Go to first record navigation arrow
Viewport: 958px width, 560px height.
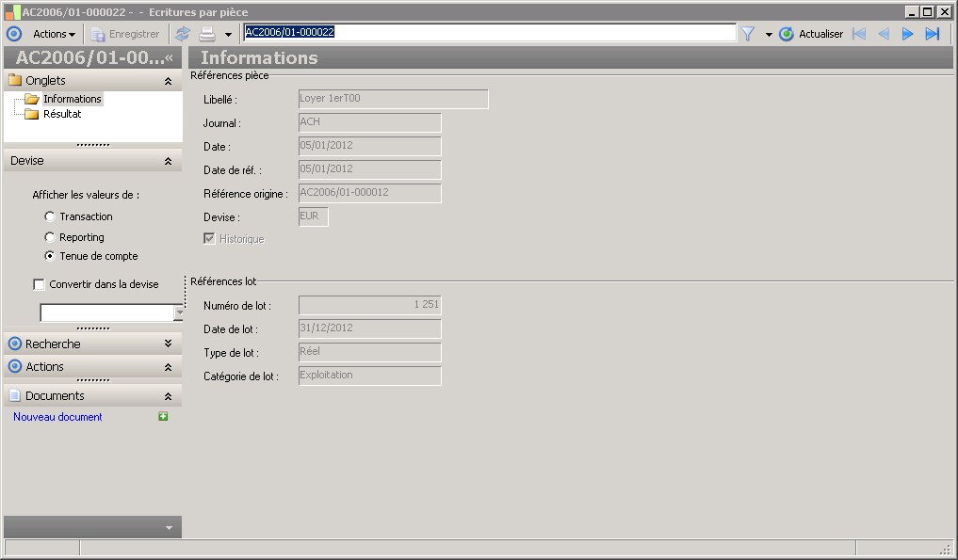(859, 34)
